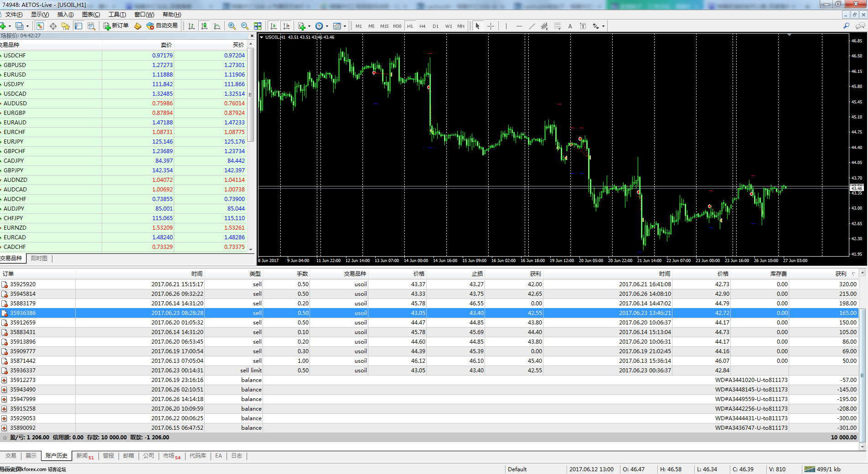Select the MN timeframe
The image size is (868, 474).
pos(461,26)
